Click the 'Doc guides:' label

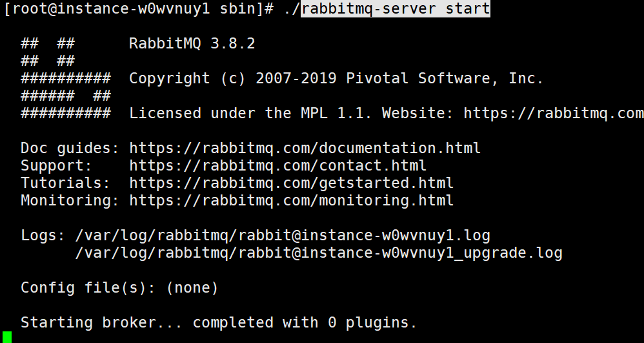click(x=70, y=148)
